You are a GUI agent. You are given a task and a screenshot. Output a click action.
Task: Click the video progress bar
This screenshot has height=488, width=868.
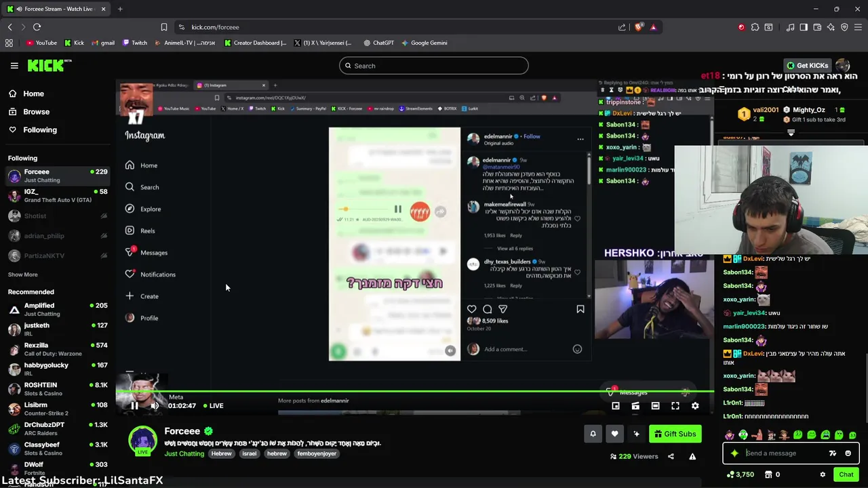(414, 391)
